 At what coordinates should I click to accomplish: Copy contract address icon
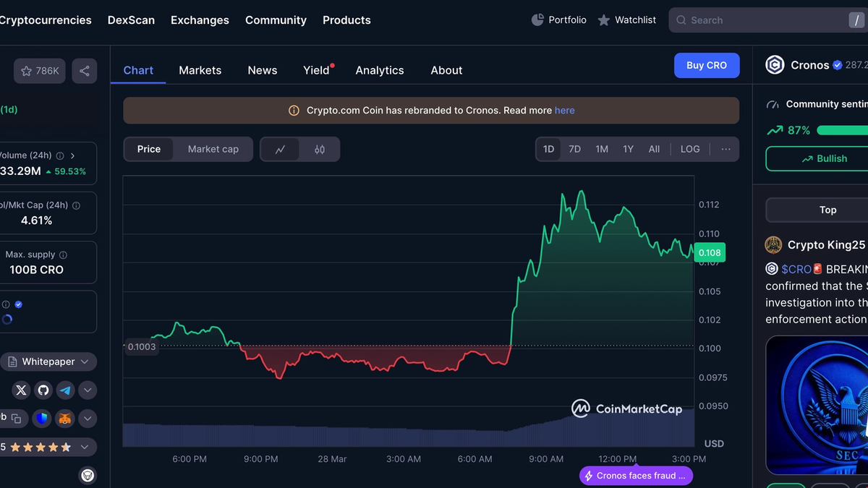pos(16,418)
